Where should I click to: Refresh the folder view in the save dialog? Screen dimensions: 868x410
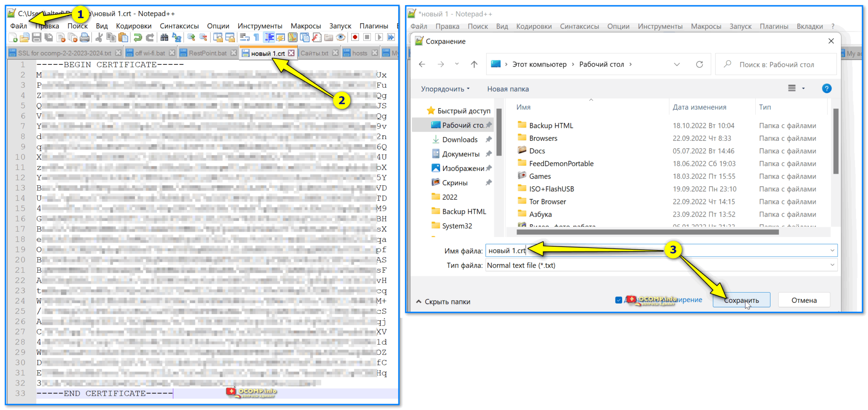point(699,64)
